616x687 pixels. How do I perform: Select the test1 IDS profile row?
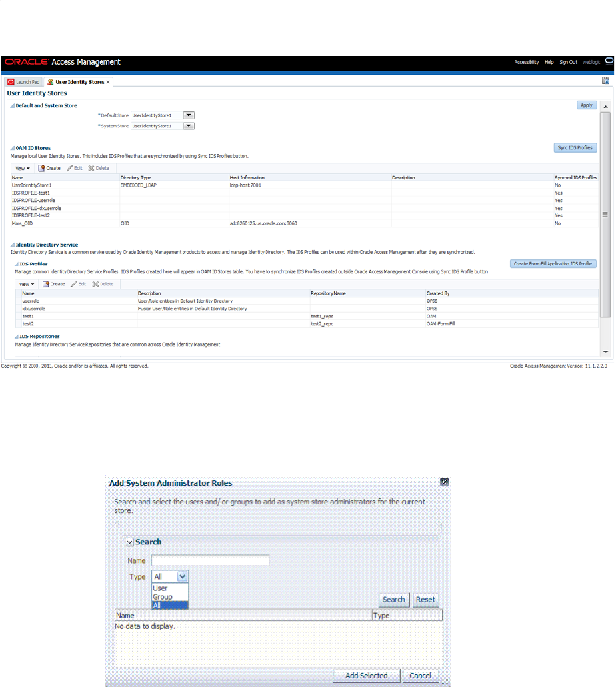pos(307,316)
